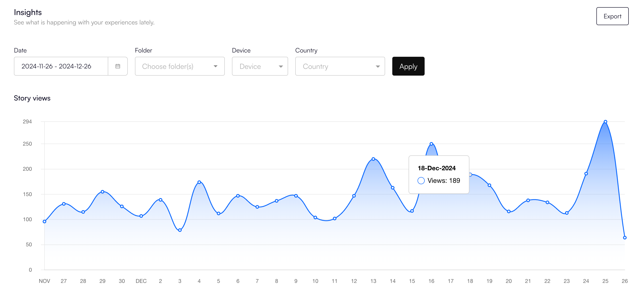Click the data point for December 20

[x=509, y=212]
